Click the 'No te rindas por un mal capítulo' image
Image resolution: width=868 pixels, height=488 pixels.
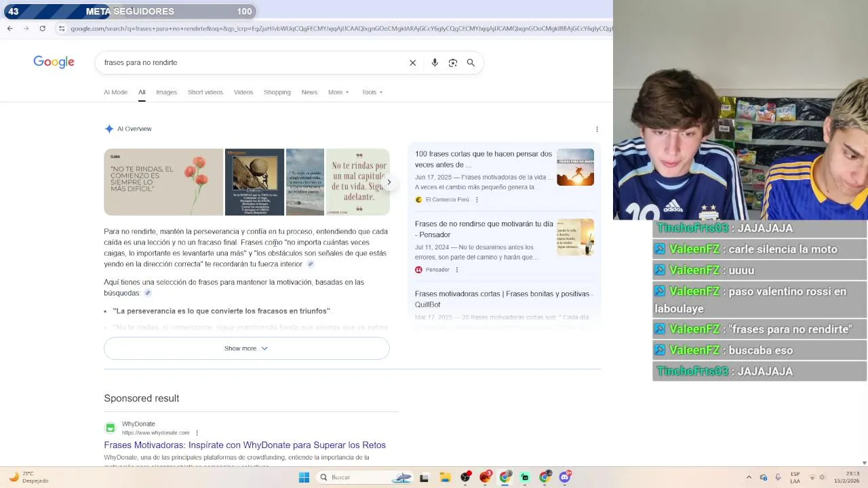(358, 182)
